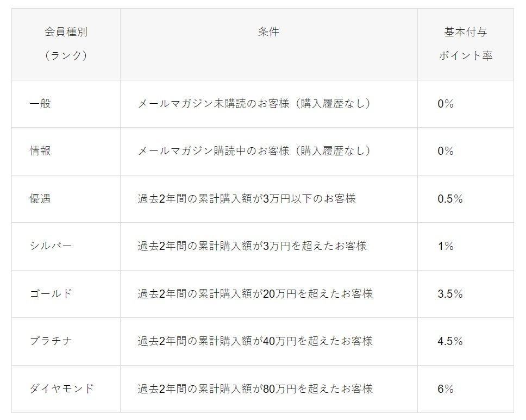Click the 条件 column header
526x420 pixels.
268,32
